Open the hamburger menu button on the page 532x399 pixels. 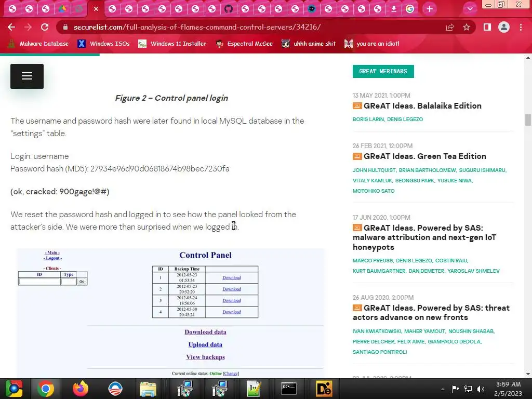point(27,76)
